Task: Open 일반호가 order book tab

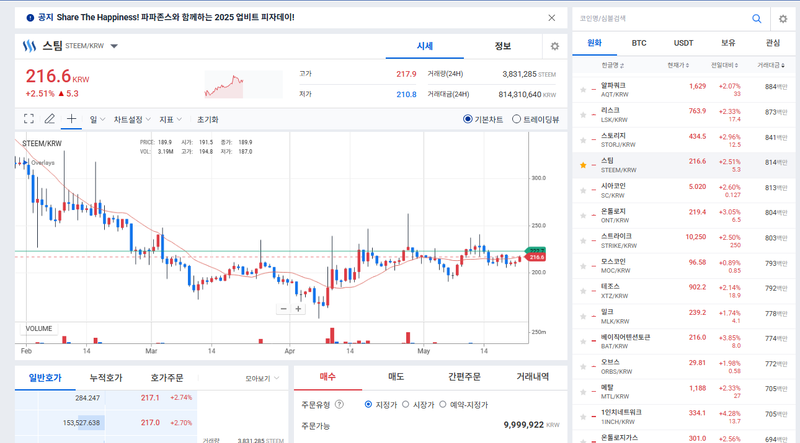Action: tap(45, 378)
